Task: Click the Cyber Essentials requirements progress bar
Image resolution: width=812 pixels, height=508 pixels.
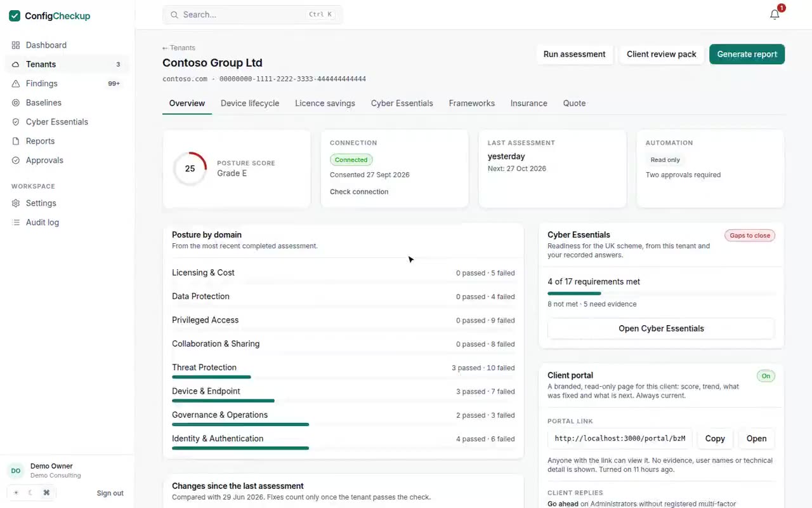Action: 661,293
